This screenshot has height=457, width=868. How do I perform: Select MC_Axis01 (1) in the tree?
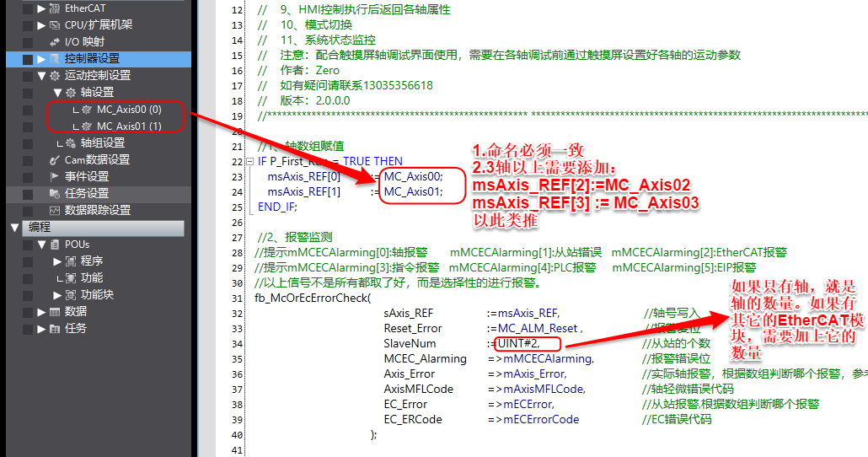[x=128, y=126]
